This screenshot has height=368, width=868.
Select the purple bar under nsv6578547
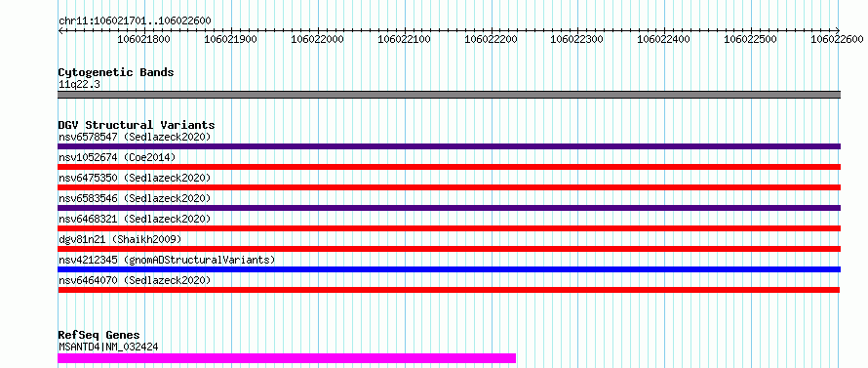449,146
